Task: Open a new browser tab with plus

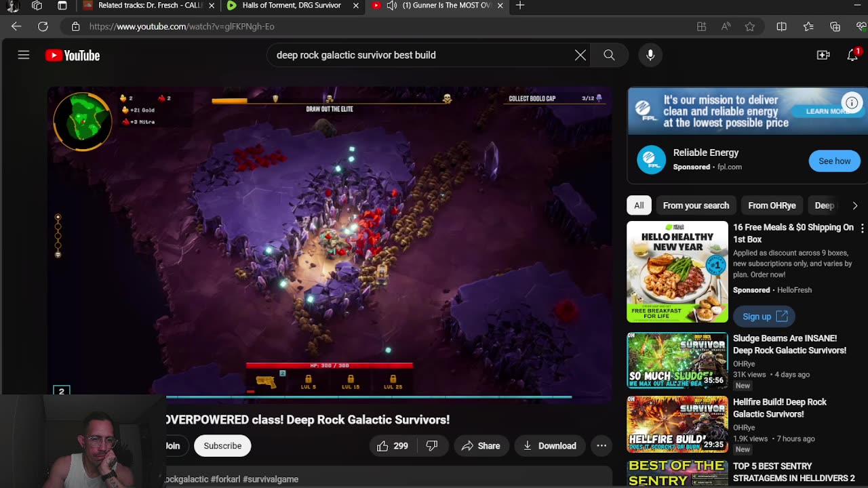Action: tap(520, 5)
